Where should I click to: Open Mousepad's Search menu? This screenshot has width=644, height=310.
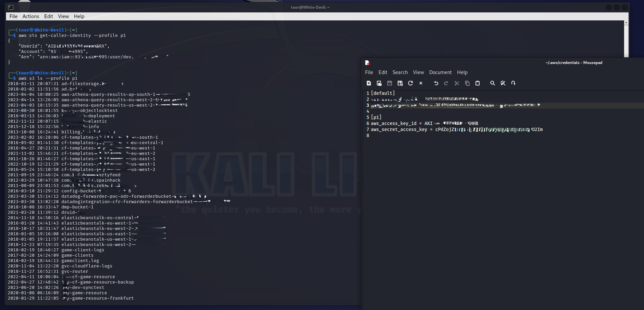pos(400,72)
